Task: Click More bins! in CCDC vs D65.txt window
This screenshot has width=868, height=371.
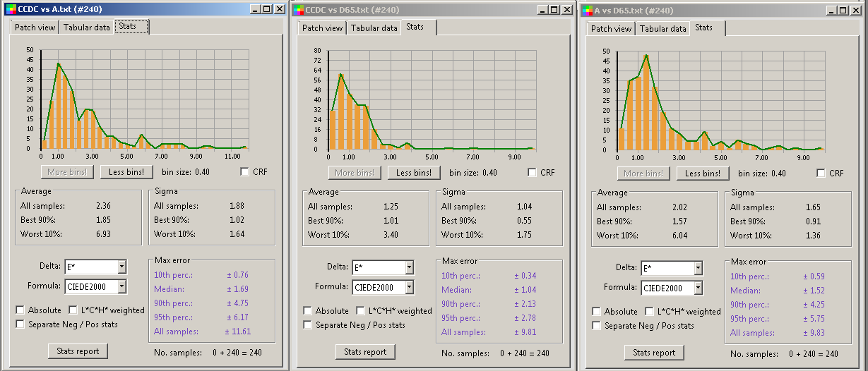Action: point(355,172)
